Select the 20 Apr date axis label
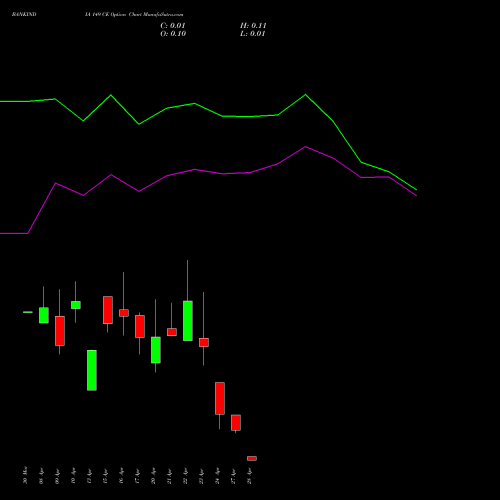 (x=153, y=476)
